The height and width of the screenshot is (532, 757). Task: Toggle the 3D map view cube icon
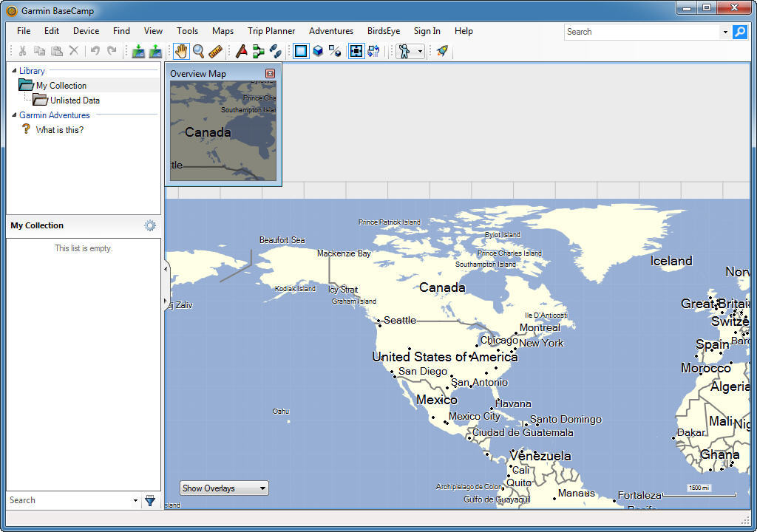click(x=318, y=51)
